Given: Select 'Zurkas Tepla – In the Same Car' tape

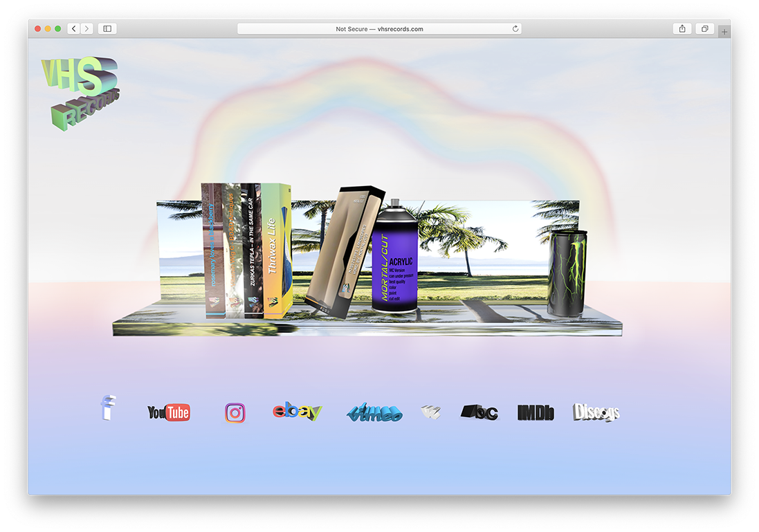Looking at the screenshot, I should point(253,252).
